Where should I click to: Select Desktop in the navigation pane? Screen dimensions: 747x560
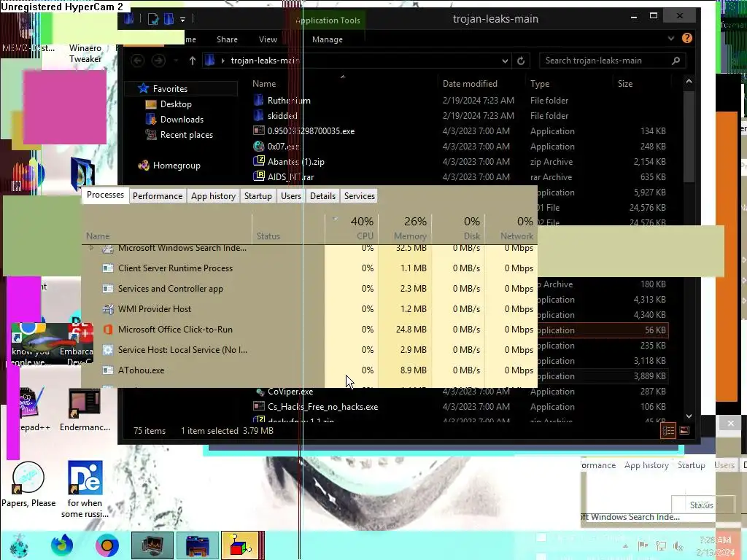pyautogui.click(x=176, y=104)
